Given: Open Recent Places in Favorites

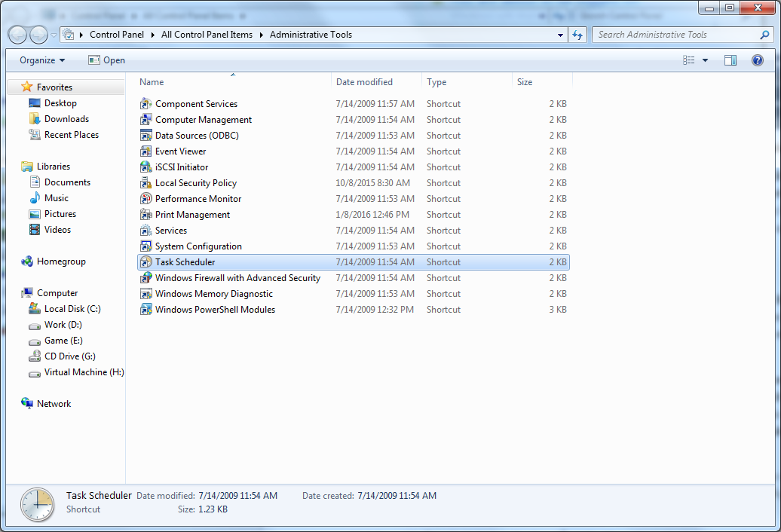Looking at the screenshot, I should point(71,135).
